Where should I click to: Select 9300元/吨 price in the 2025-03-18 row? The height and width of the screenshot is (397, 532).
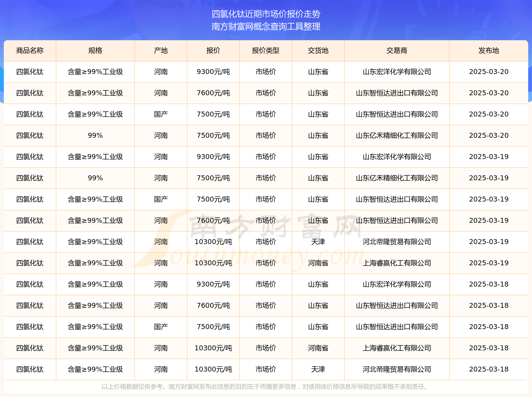213,284
